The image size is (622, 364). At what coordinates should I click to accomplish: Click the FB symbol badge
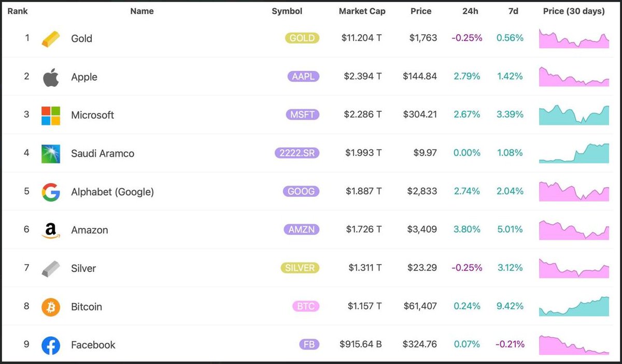coord(309,344)
